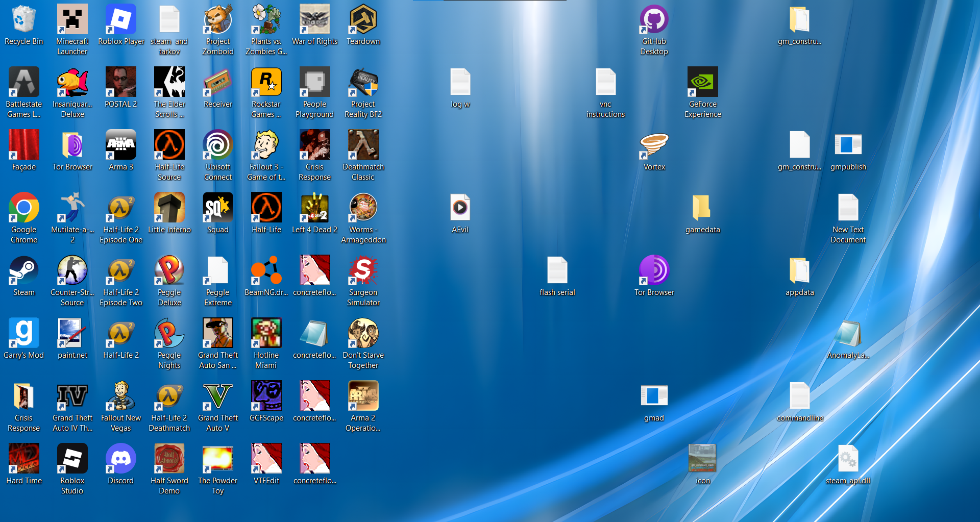980x522 pixels.
Task: Select the Rockstar Games Launcher icon
Action: (266, 82)
